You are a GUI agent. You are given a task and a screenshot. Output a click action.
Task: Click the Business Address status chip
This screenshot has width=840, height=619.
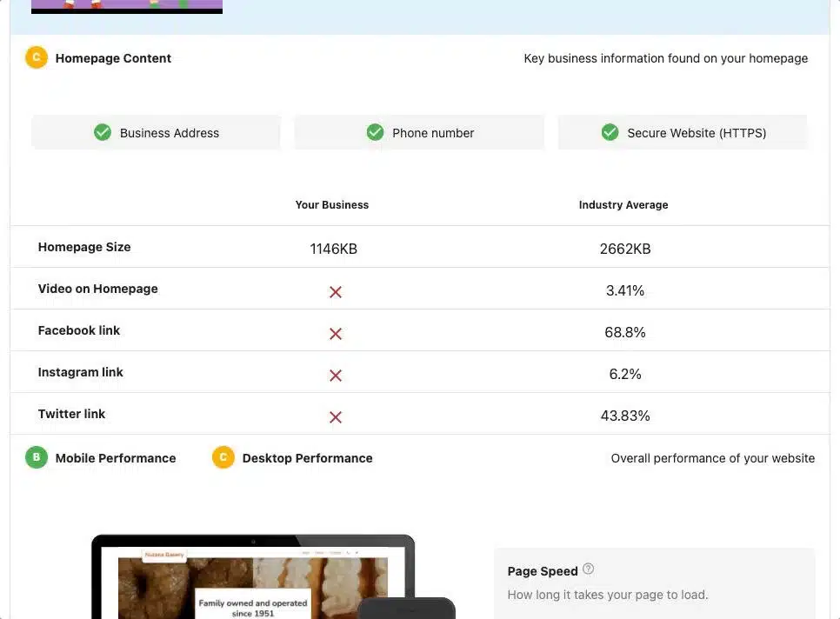tap(156, 132)
